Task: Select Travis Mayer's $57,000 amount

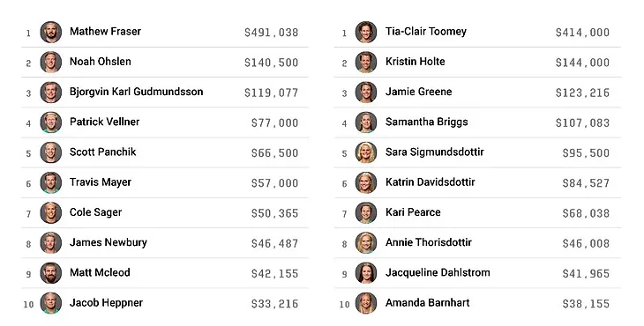Action: pos(274,183)
